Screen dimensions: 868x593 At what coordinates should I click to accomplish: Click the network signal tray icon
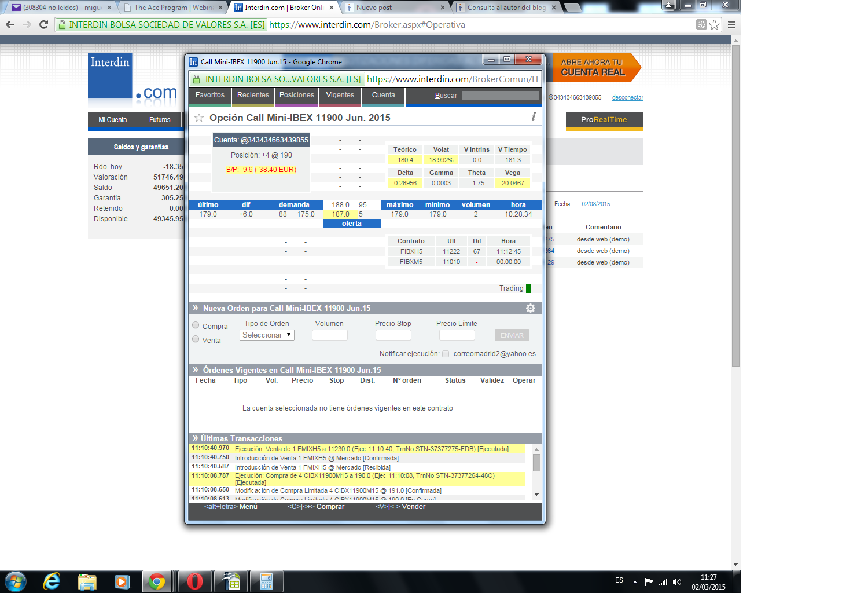coord(663,582)
